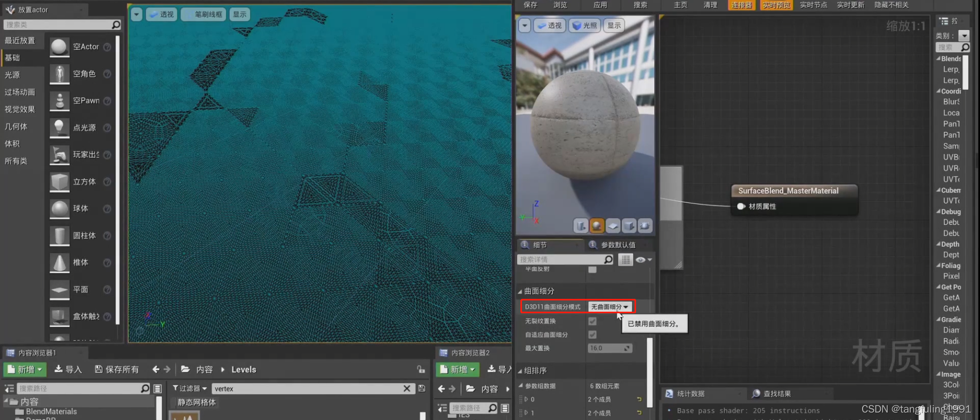
Task: Open D3D11曲面细分模式 dropdown
Action: click(609, 307)
